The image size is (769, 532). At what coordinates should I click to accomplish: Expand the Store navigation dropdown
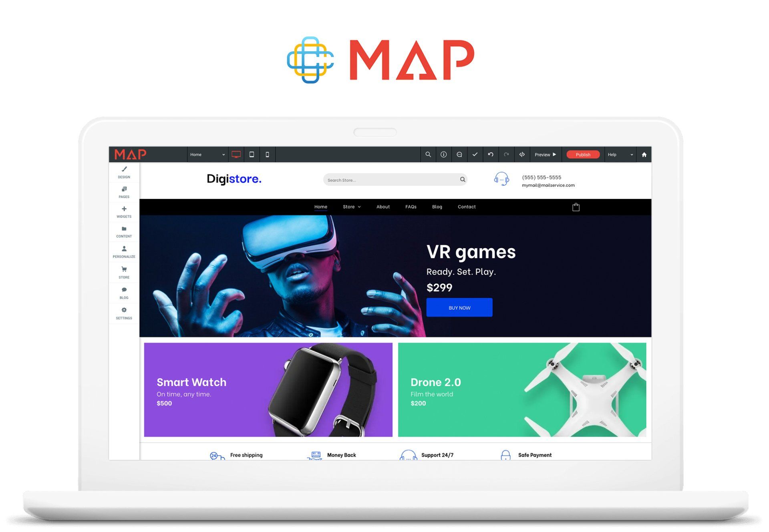pos(351,207)
